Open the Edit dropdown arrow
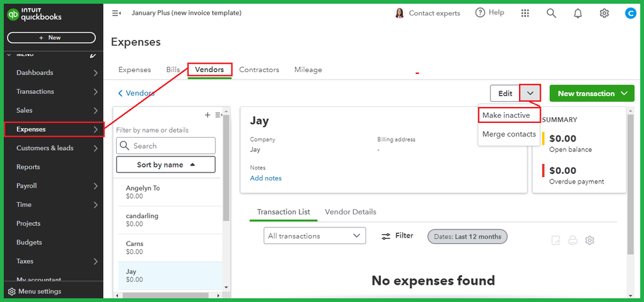 (531, 93)
